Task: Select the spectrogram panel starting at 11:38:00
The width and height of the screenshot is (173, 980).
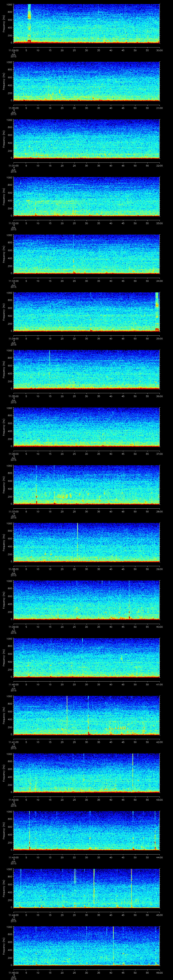Action: [87, 542]
